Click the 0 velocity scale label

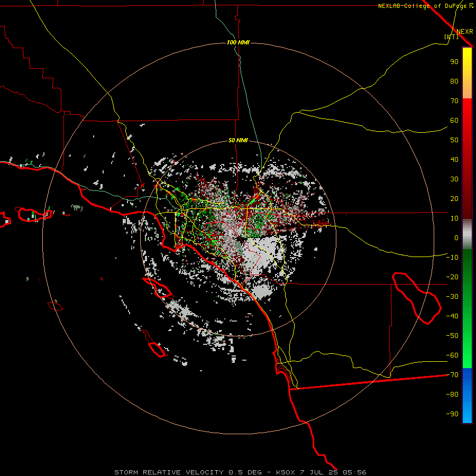(x=456, y=237)
